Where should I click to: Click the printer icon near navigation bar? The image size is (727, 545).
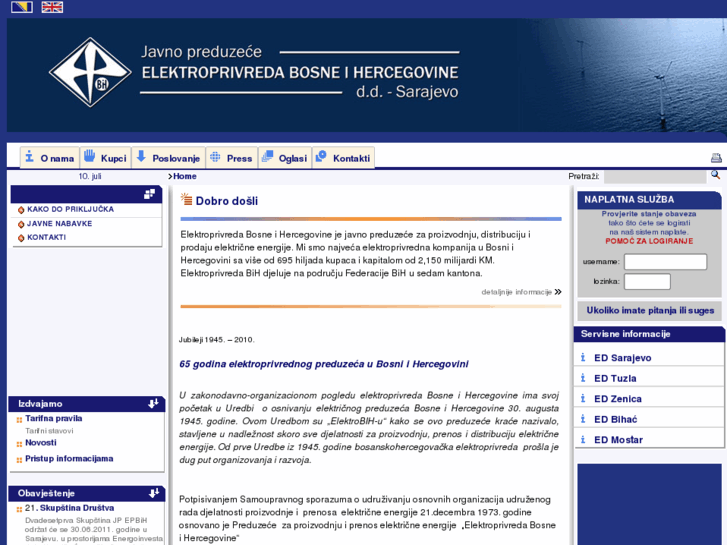click(716, 158)
